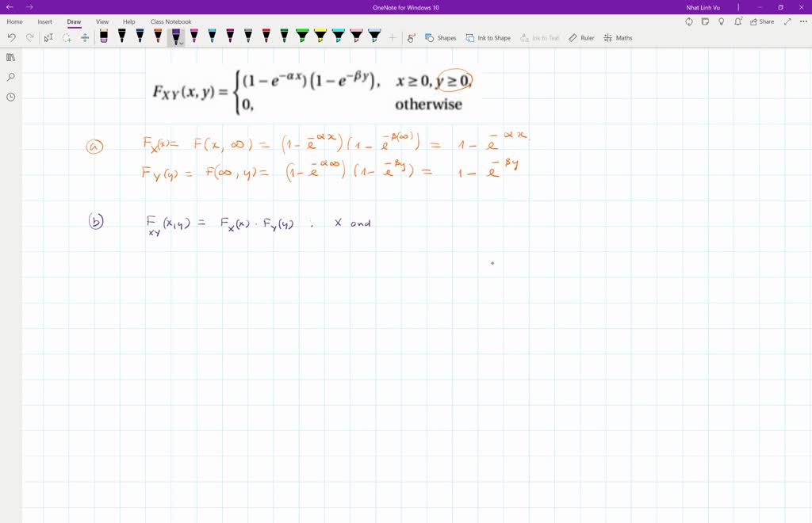
Task: Open the Search pane in the sidebar
Action: [x=10, y=77]
